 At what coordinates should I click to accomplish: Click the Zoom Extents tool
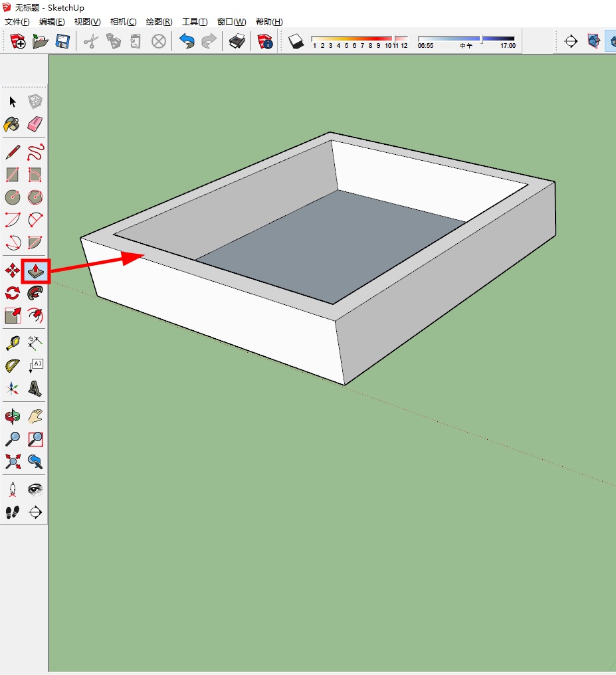pos(12,462)
